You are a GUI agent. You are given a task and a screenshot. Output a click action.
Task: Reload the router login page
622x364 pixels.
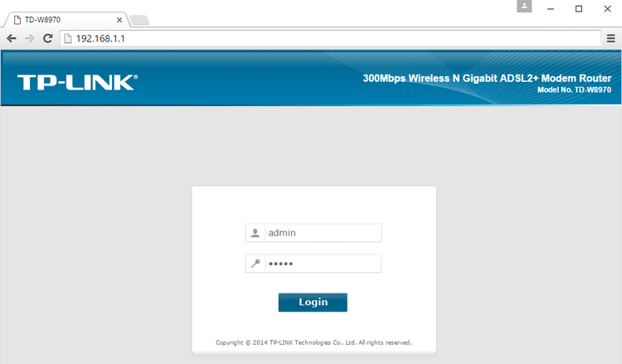(x=47, y=38)
